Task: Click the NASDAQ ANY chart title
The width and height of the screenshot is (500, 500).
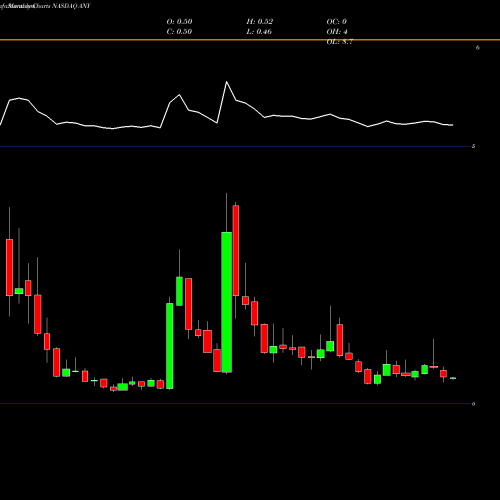Action: [x=70, y=6]
